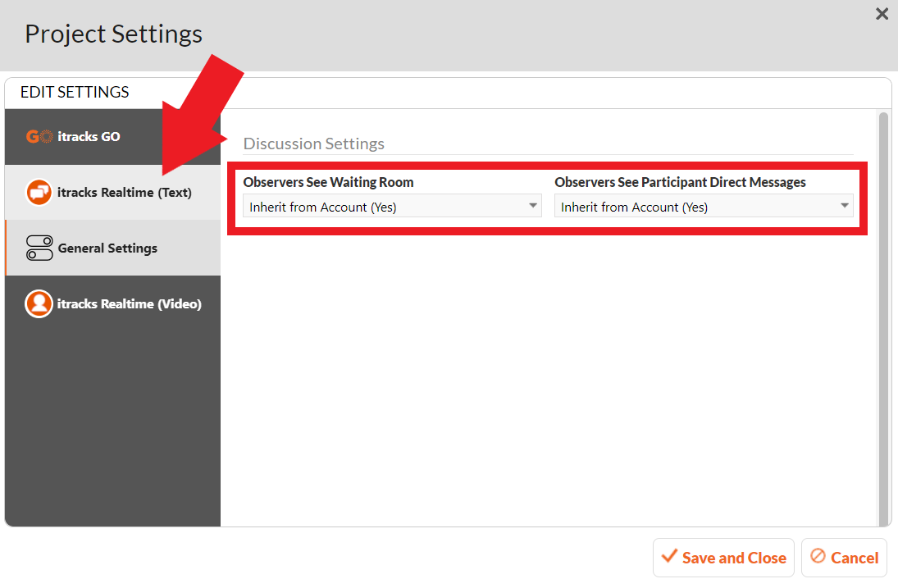
Task: Click the EDIT SETTINGS header label
Action: 75,92
